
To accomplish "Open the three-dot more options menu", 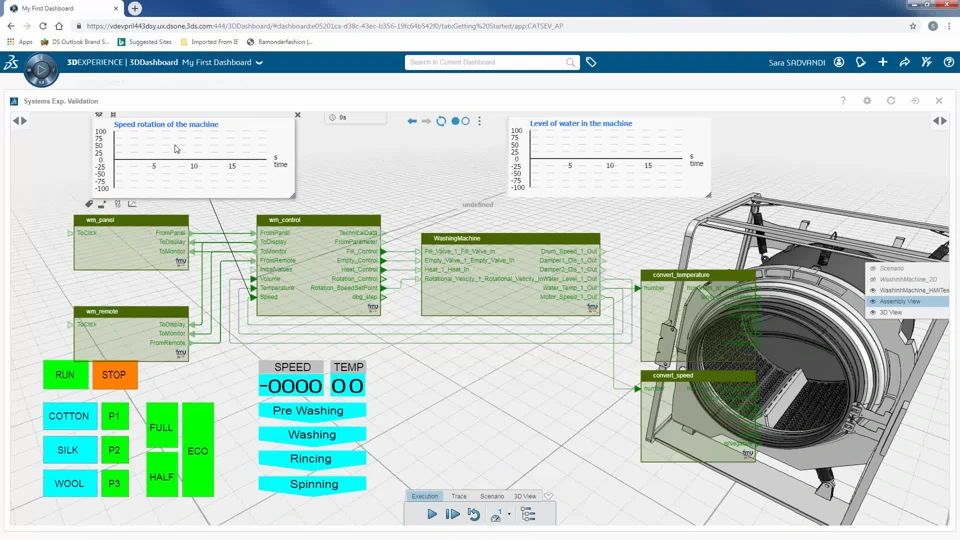I will pos(479,121).
